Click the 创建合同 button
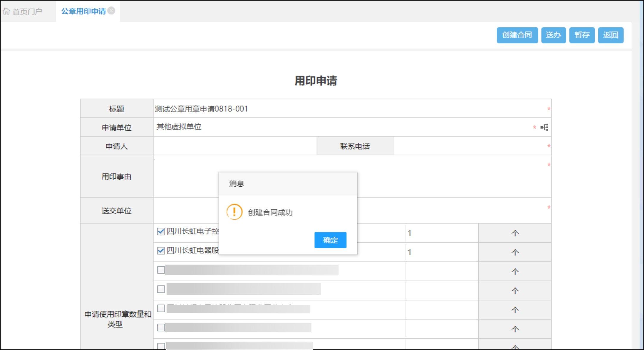Viewport: 644px width, 350px height. 517,35
